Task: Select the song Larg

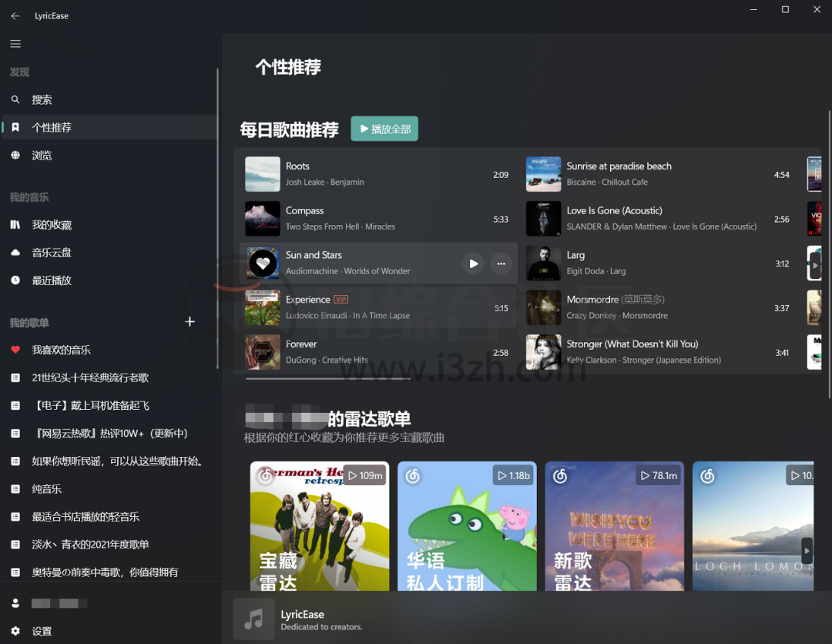Action: click(659, 263)
